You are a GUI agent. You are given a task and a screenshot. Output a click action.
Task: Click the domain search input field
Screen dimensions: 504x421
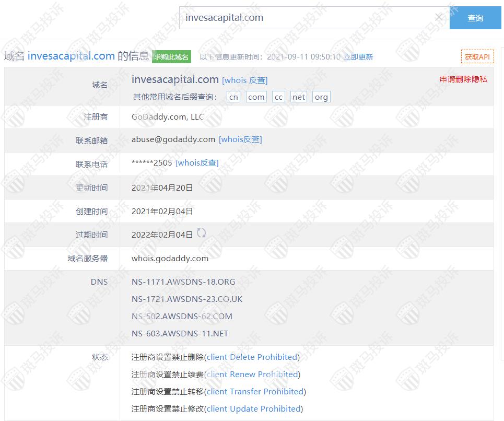[x=308, y=18]
